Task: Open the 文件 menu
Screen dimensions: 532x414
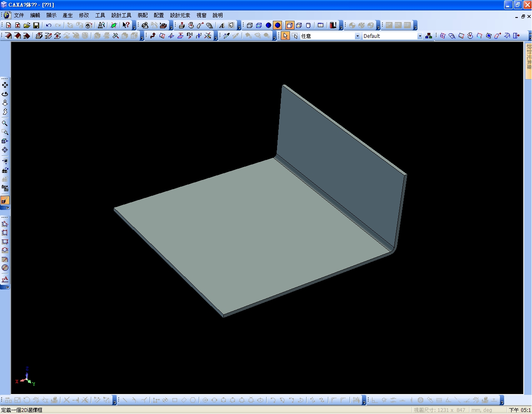Action: [19, 15]
